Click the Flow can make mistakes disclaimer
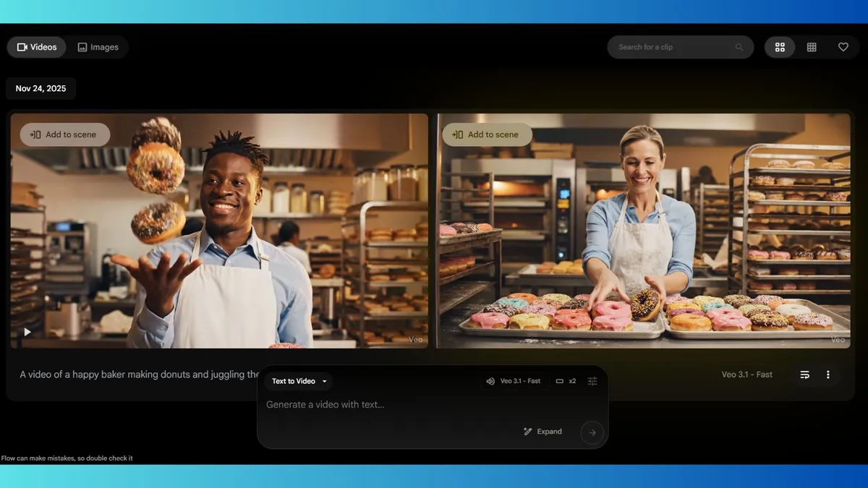 (x=67, y=458)
